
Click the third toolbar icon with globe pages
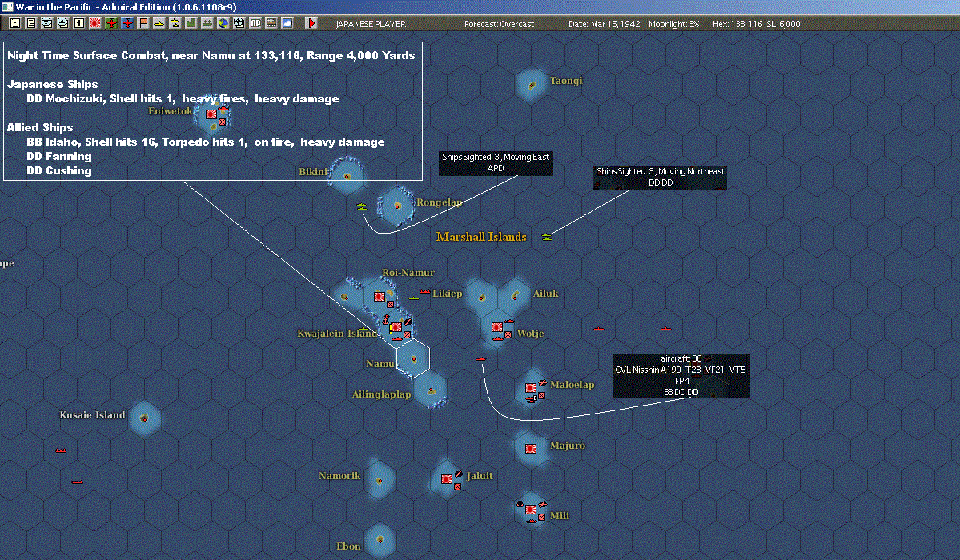tap(47, 23)
